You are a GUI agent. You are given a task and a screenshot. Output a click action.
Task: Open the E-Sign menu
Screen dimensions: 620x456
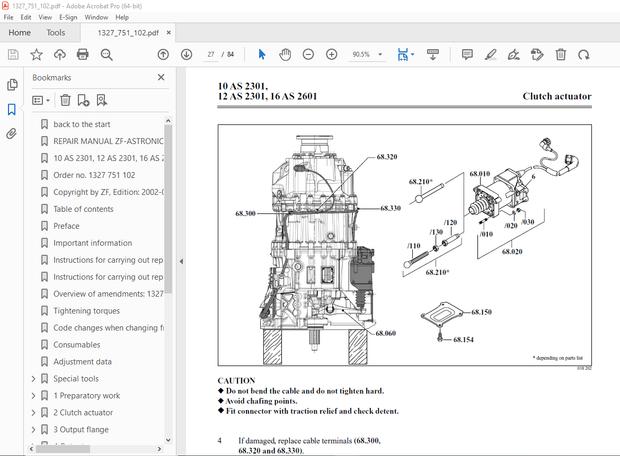68,17
